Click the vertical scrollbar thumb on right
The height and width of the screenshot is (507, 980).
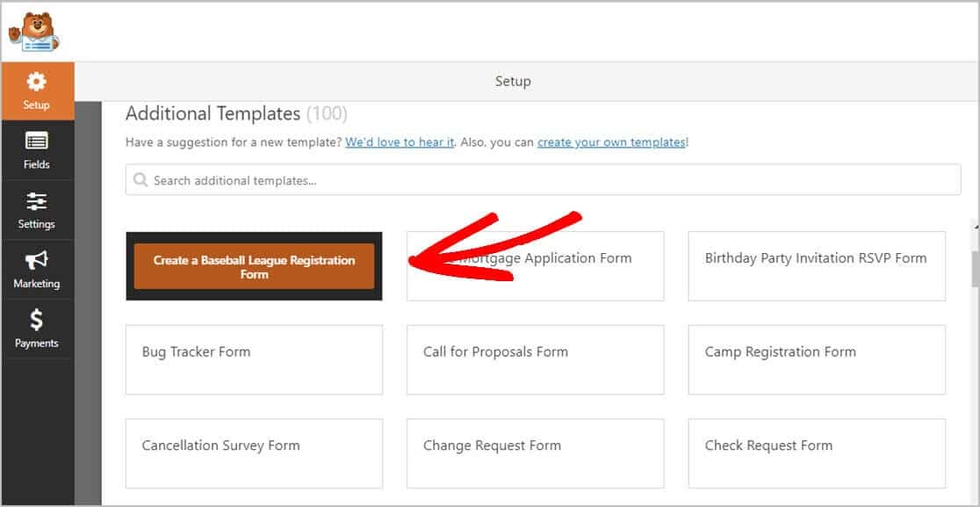click(975, 269)
